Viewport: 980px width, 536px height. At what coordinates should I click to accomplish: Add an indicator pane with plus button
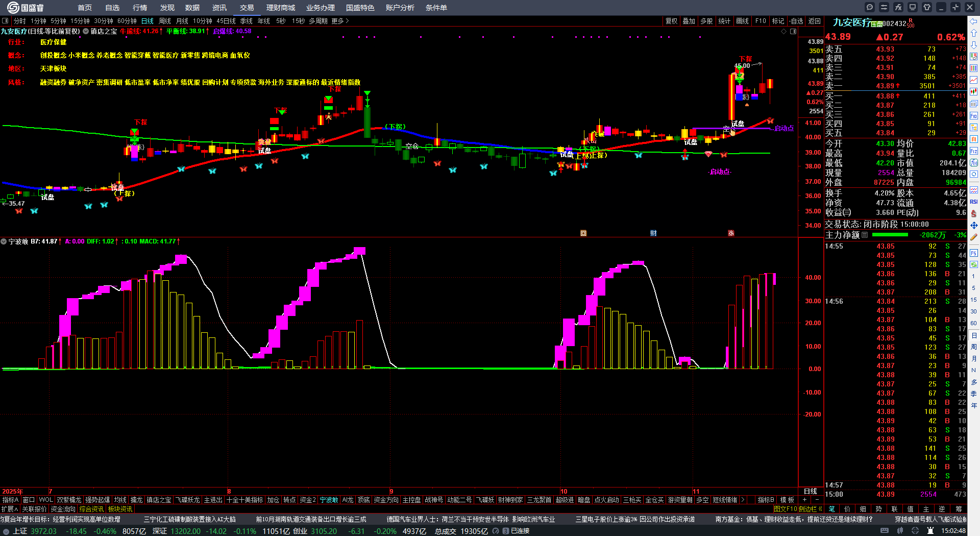coord(805,500)
